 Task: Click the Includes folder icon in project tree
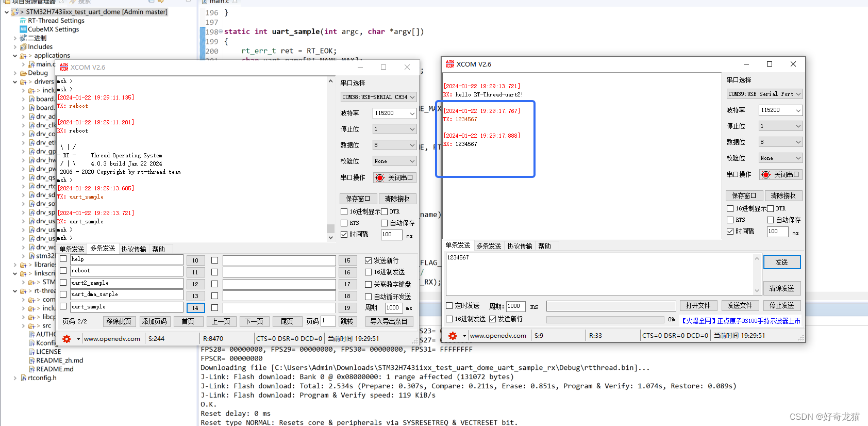click(23, 47)
